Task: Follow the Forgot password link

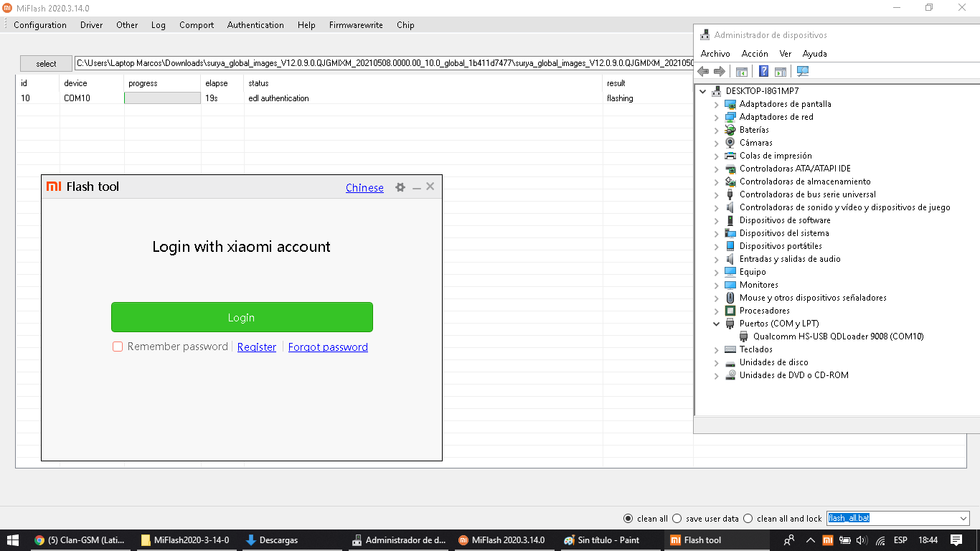Action: (x=328, y=347)
